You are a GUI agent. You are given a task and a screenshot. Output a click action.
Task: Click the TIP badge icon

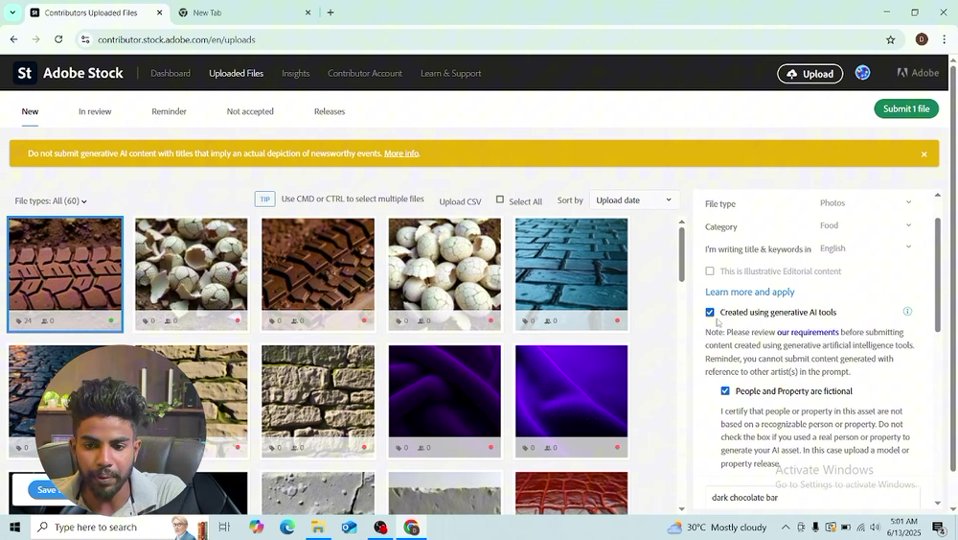pos(265,199)
